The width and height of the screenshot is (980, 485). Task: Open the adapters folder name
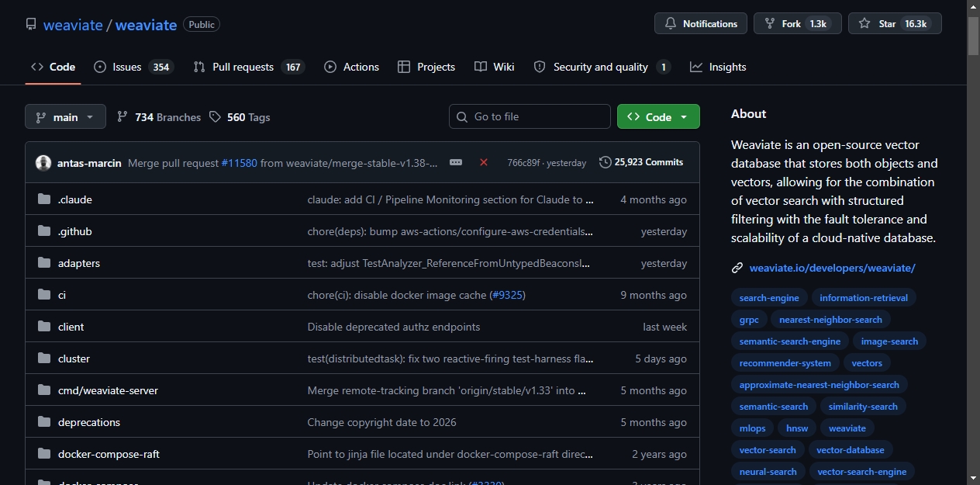(79, 263)
